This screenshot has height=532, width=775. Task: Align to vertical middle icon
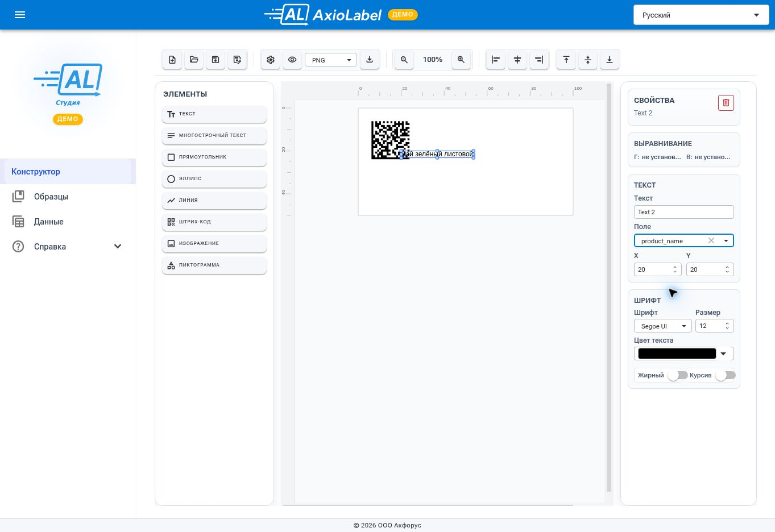point(588,60)
